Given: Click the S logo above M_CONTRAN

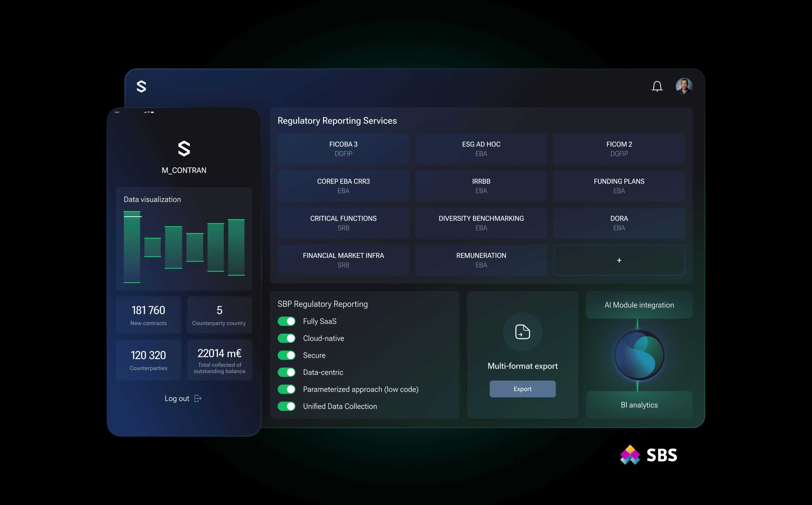Looking at the screenshot, I should [x=184, y=149].
